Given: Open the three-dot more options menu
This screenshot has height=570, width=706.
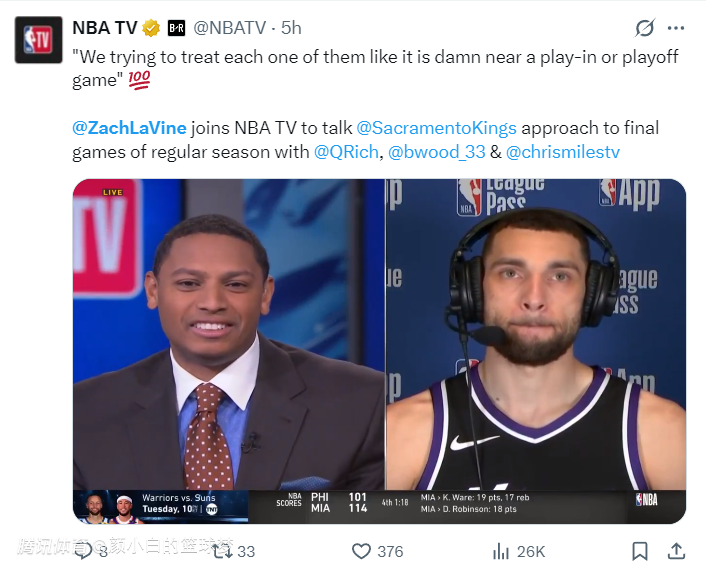Looking at the screenshot, I should click(x=677, y=28).
